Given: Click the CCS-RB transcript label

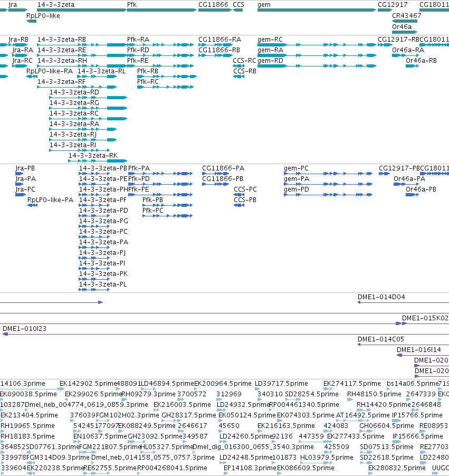Looking at the screenshot, I should coord(245,71).
